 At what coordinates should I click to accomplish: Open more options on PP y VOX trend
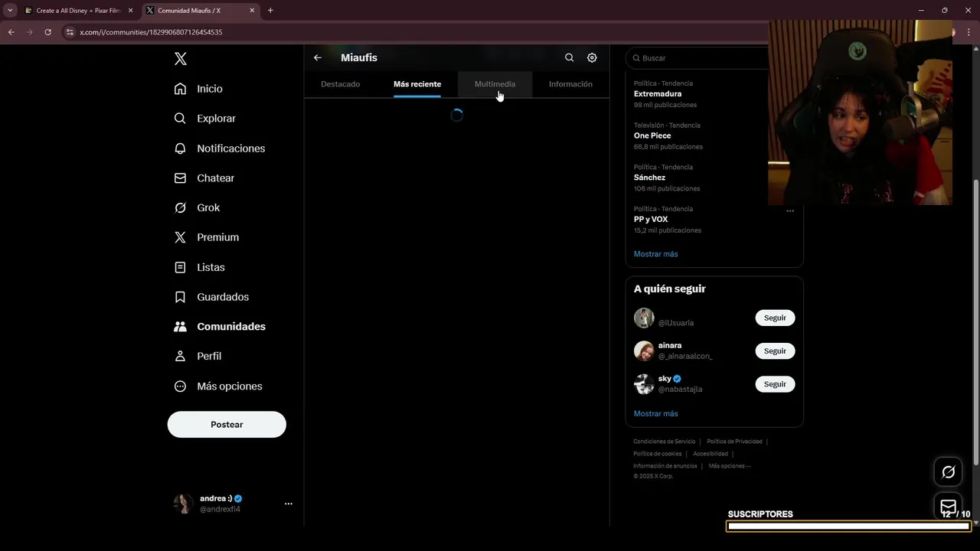click(790, 211)
